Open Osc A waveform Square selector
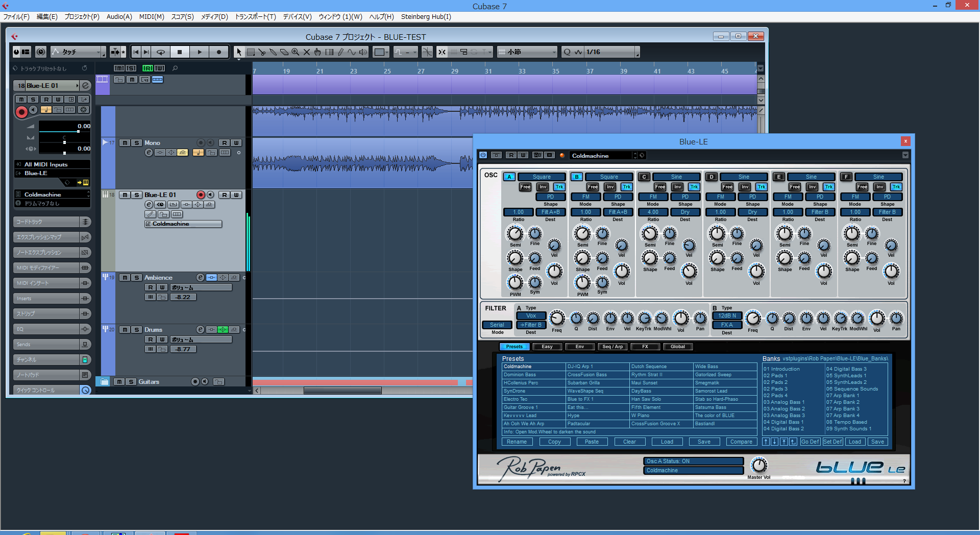 coord(542,177)
